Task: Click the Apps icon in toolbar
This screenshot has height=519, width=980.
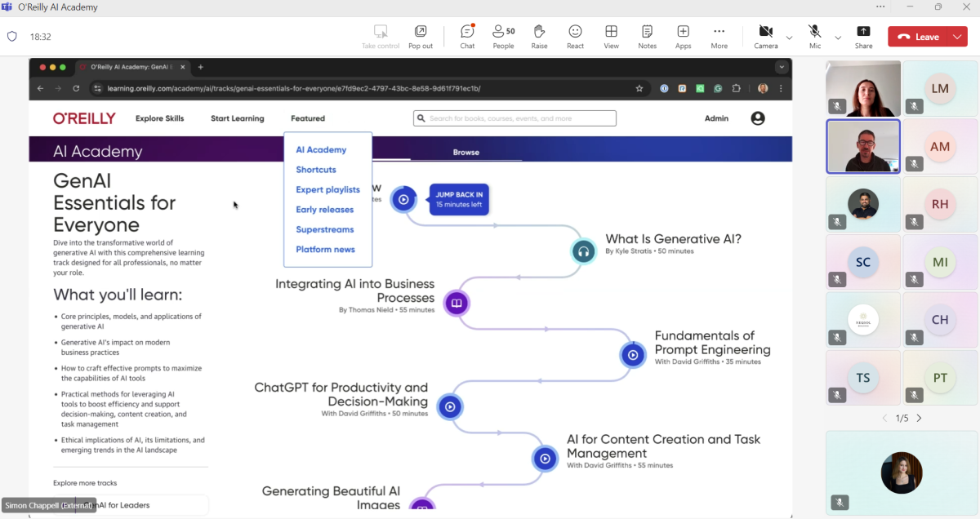Action: (683, 36)
